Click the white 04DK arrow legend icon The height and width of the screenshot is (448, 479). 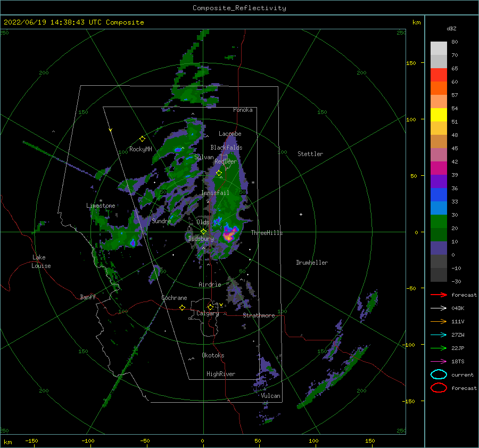coord(439,308)
